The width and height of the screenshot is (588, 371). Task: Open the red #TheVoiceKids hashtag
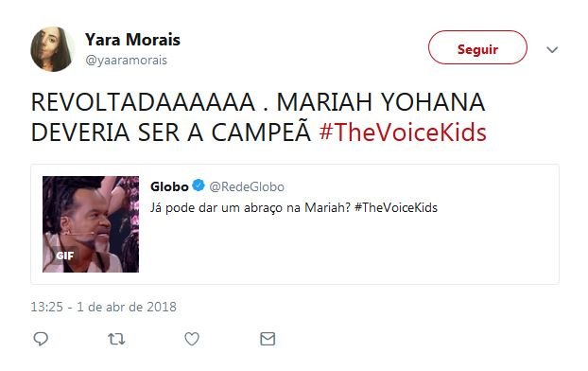coord(403,132)
